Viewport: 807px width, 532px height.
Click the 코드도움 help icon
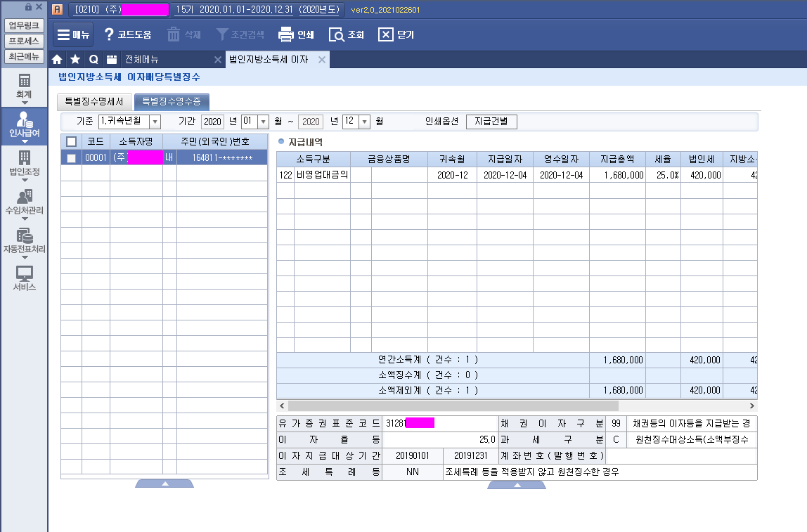tap(109, 34)
